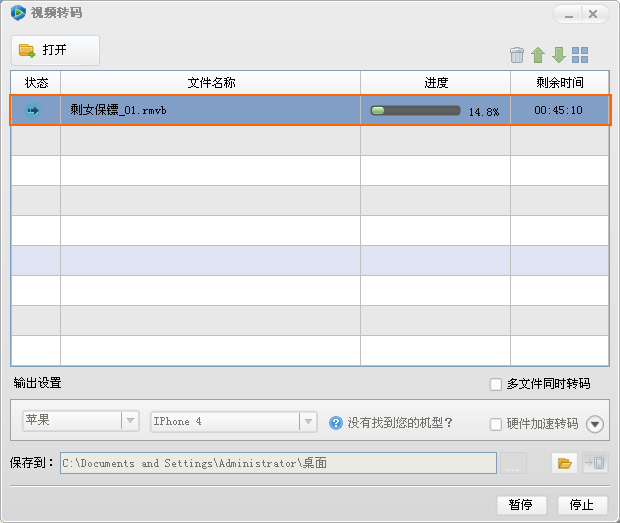Click the 打开 open file button
This screenshot has height=523, width=620.
(x=56, y=50)
